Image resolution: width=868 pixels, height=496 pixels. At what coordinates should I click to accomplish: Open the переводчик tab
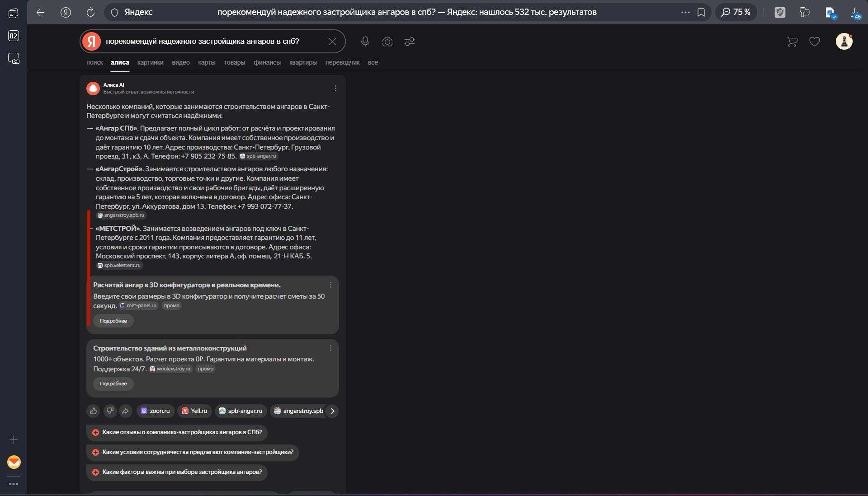click(343, 62)
